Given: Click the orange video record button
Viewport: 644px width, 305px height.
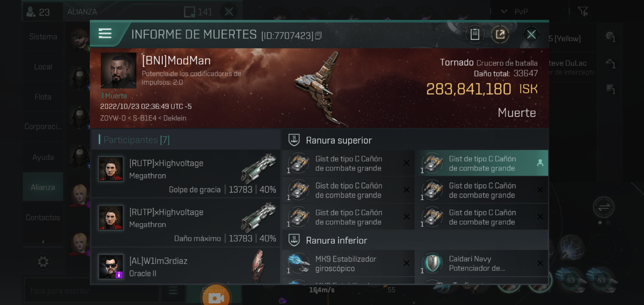Looking at the screenshot, I should pyautogui.click(x=216, y=297).
